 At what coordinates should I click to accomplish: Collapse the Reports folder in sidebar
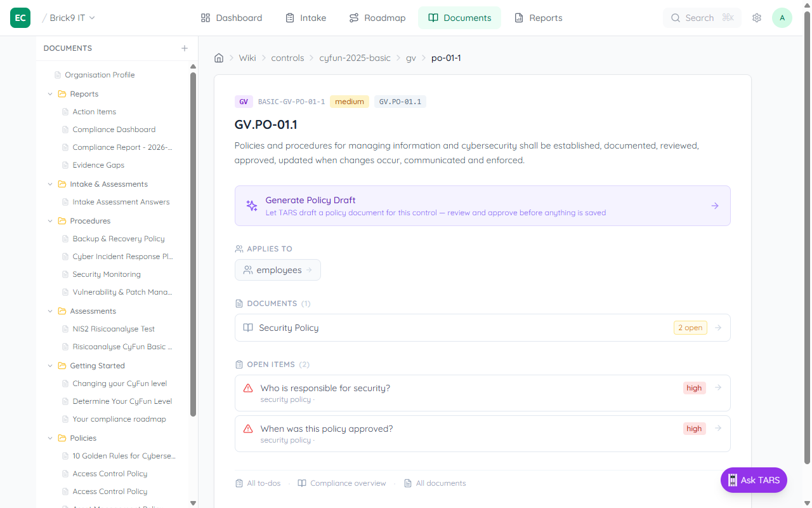pyautogui.click(x=50, y=94)
